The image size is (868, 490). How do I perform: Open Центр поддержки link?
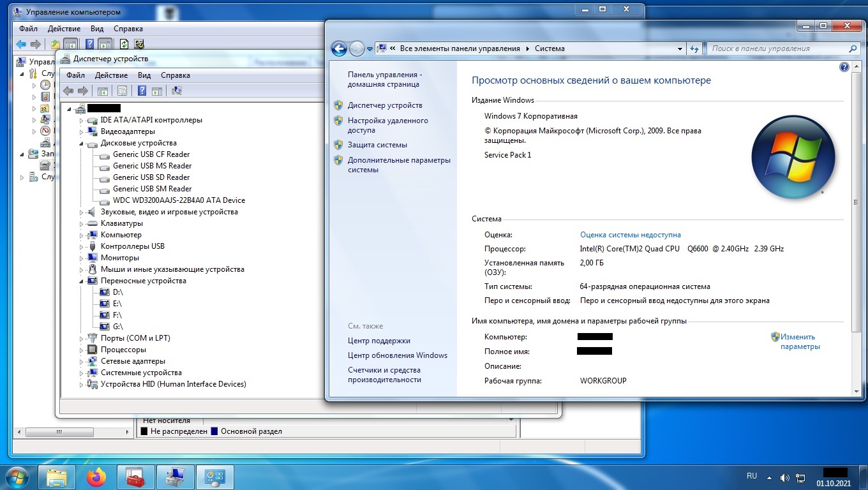pos(379,341)
